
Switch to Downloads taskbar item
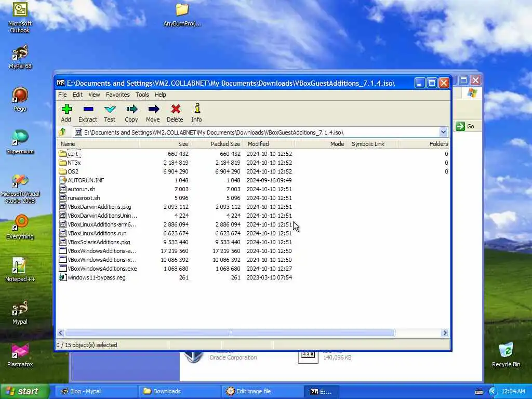pyautogui.click(x=179, y=391)
